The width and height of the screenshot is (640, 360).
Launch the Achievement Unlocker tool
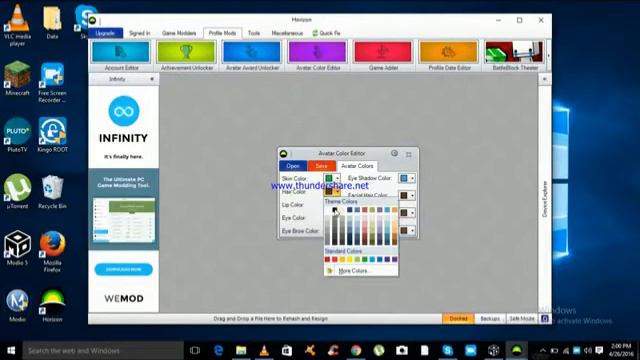187,56
